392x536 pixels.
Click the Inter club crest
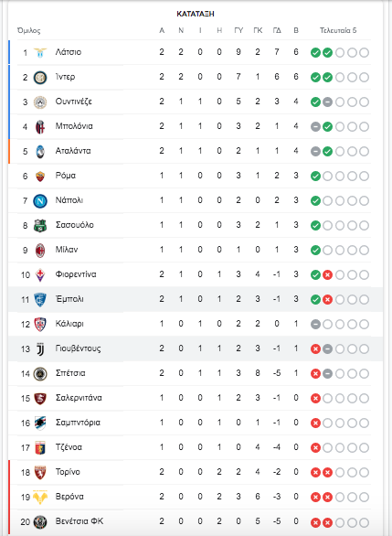[40, 77]
